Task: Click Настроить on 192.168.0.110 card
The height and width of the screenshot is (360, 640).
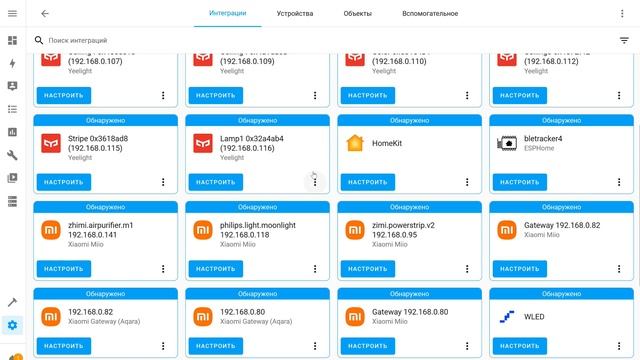Action: [x=368, y=96]
